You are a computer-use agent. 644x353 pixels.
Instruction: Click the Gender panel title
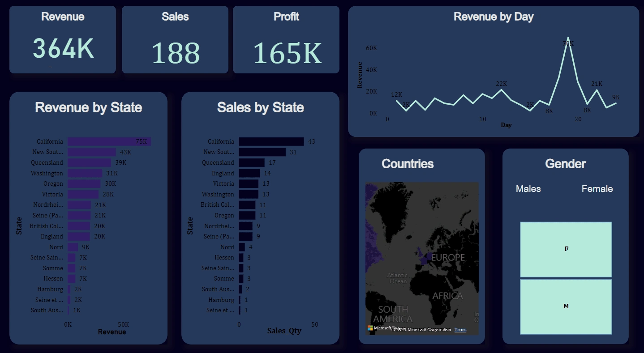click(566, 164)
